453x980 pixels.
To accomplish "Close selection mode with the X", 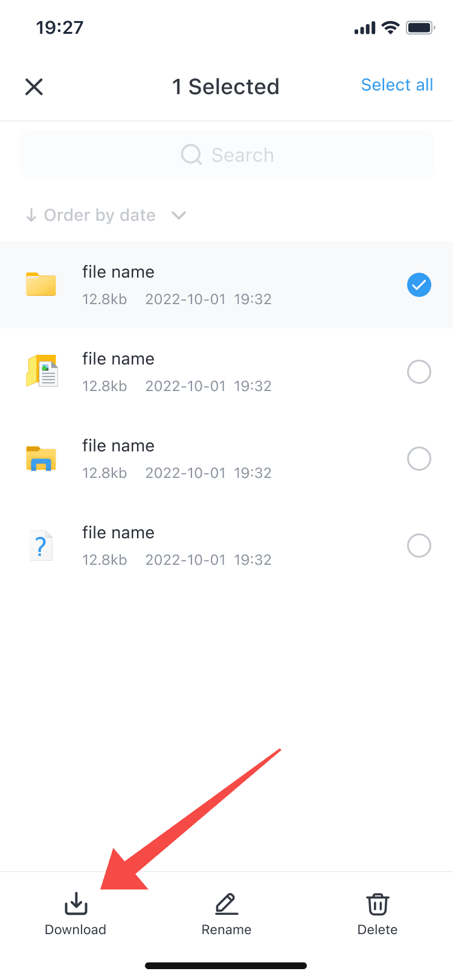I will click(34, 87).
